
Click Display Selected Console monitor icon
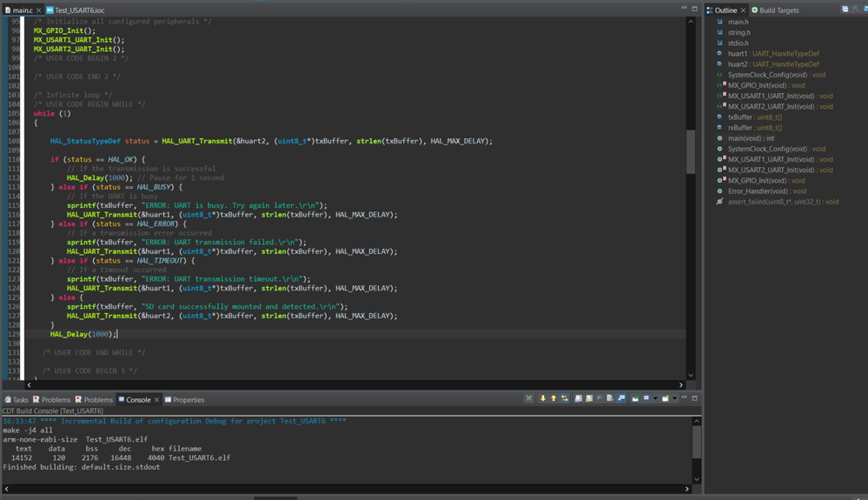point(646,397)
